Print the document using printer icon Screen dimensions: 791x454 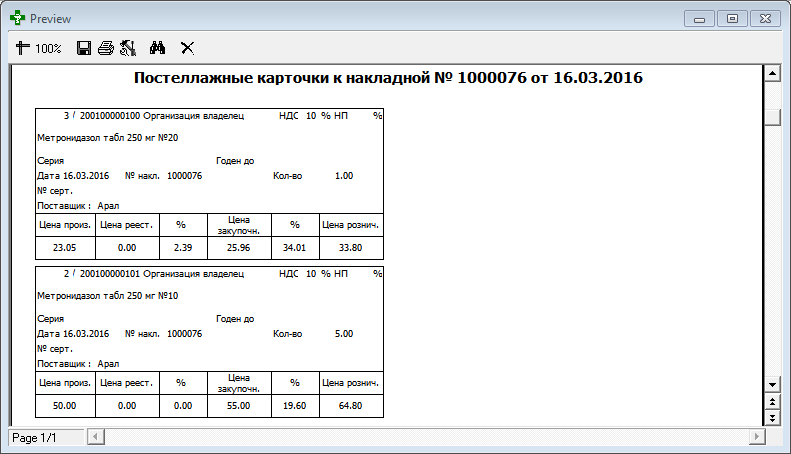coord(106,48)
